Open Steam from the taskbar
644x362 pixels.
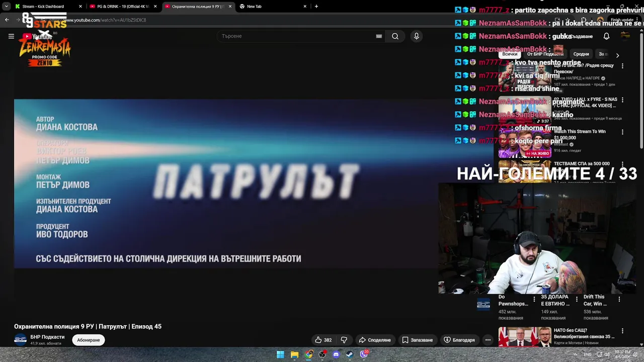pyautogui.click(x=350, y=354)
